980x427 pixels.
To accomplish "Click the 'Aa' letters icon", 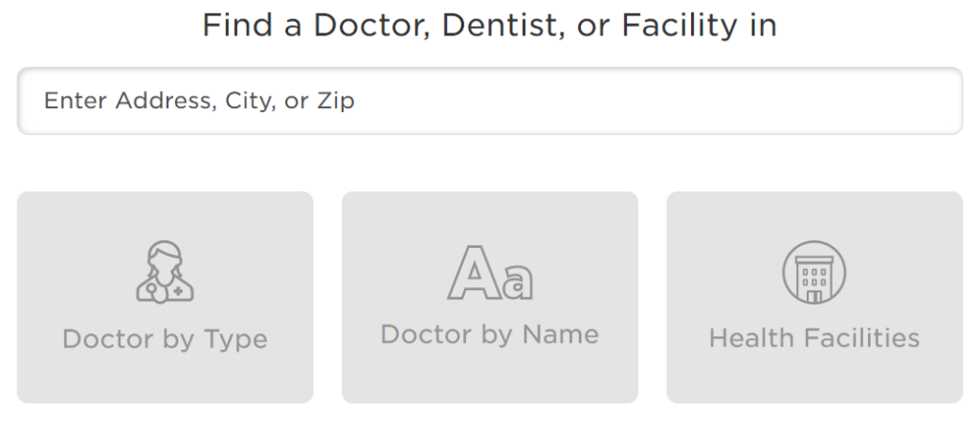I will click(x=490, y=272).
